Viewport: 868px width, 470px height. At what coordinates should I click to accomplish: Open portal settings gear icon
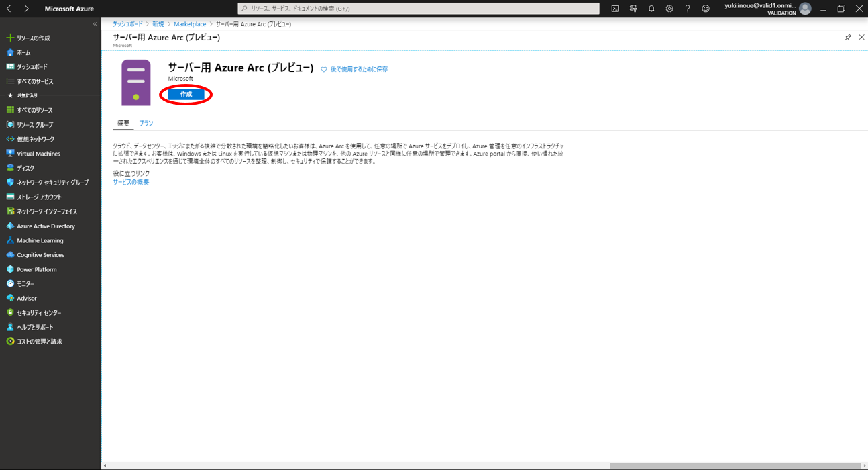tap(669, 9)
